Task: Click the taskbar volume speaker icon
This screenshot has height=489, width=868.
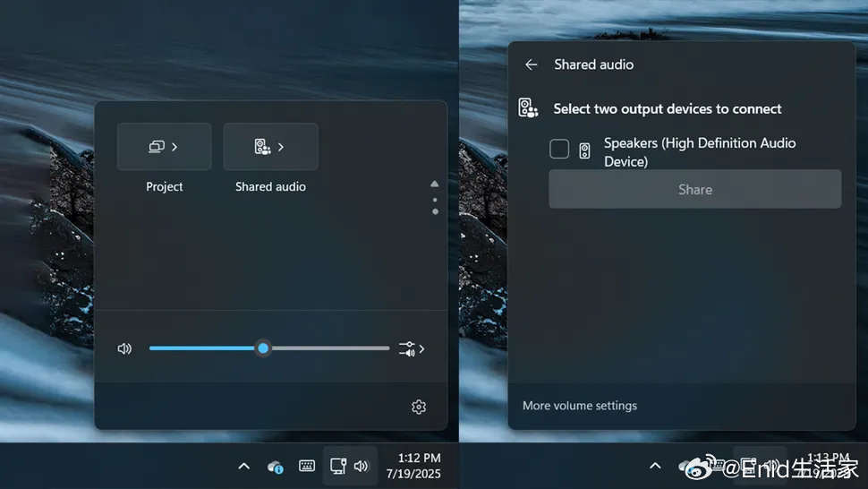Action: coord(362,467)
